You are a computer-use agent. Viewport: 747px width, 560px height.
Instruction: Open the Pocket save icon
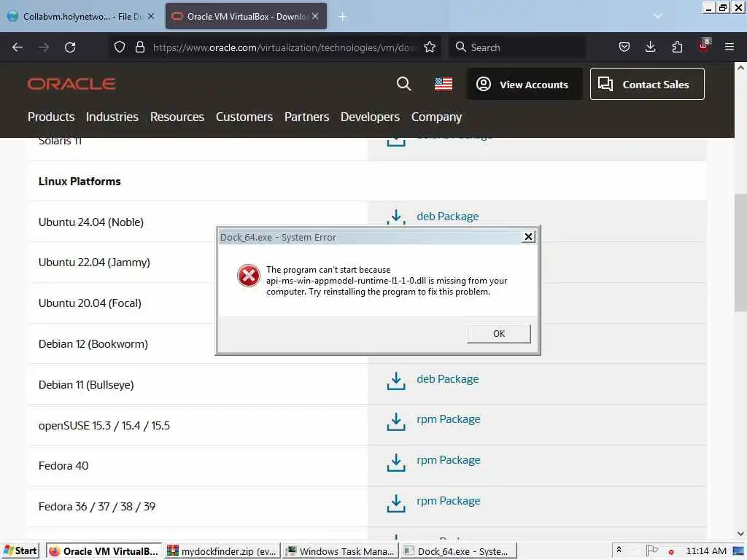[624, 47]
